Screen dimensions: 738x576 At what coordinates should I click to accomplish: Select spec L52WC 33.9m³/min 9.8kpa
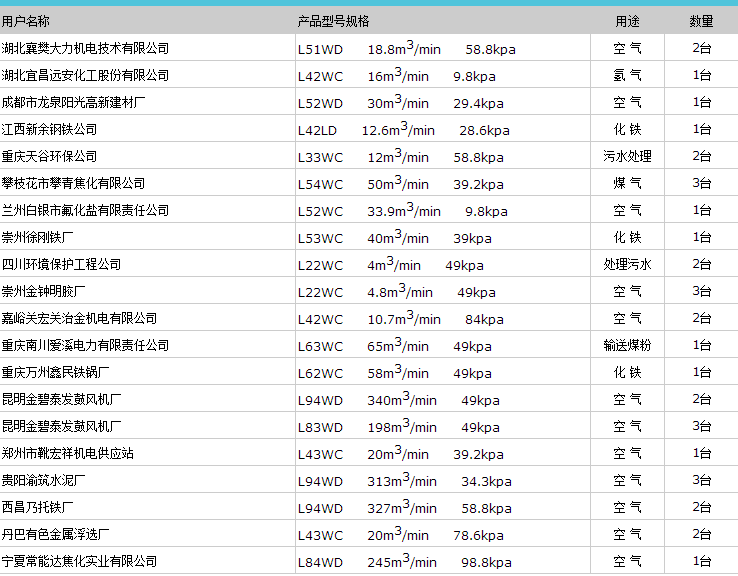(403, 211)
